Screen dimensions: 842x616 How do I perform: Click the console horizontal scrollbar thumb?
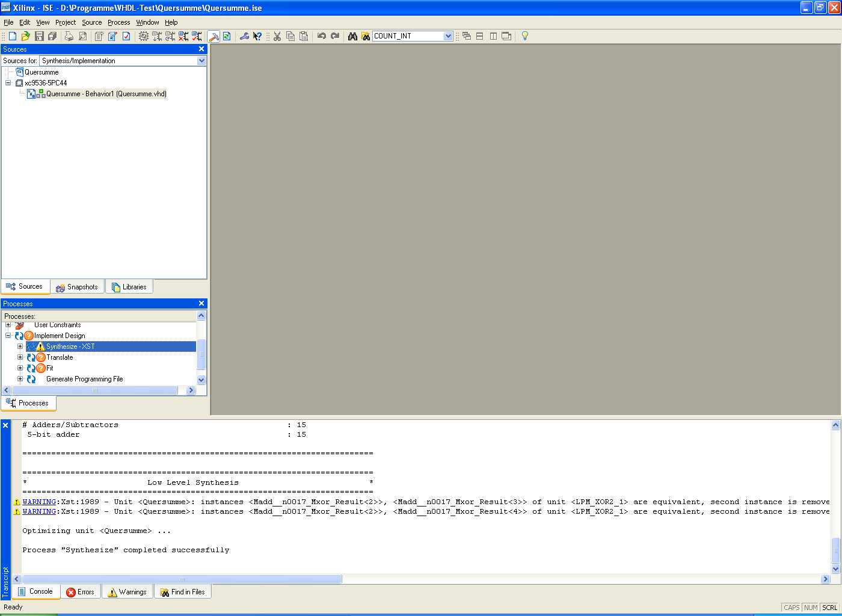pyautogui.click(x=182, y=579)
